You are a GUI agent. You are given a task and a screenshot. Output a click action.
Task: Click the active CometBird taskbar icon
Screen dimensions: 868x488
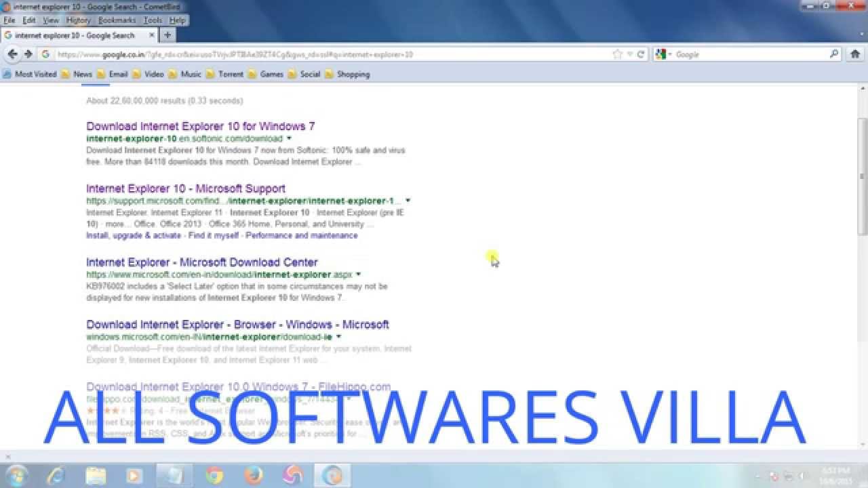pyautogui.click(x=332, y=475)
